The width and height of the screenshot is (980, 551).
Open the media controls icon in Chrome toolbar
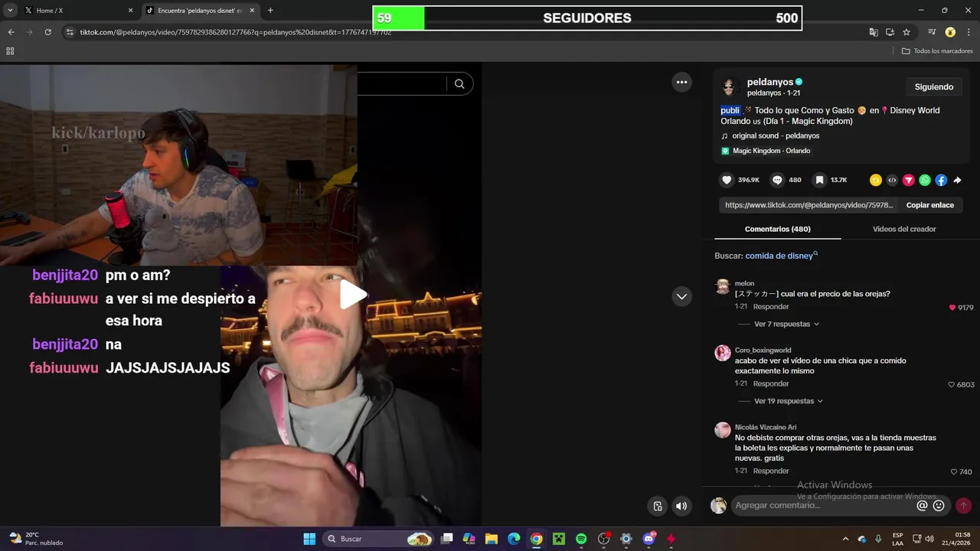coord(932,32)
